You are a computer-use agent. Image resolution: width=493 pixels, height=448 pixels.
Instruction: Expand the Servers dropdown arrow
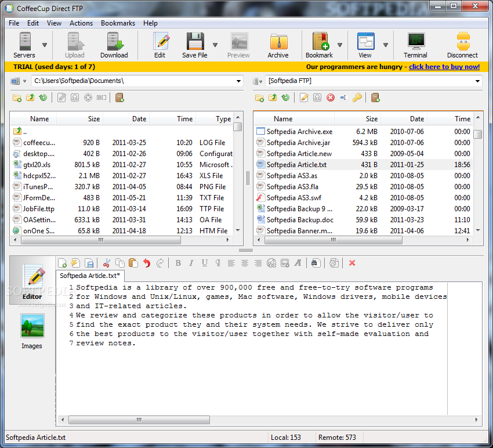click(45, 45)
